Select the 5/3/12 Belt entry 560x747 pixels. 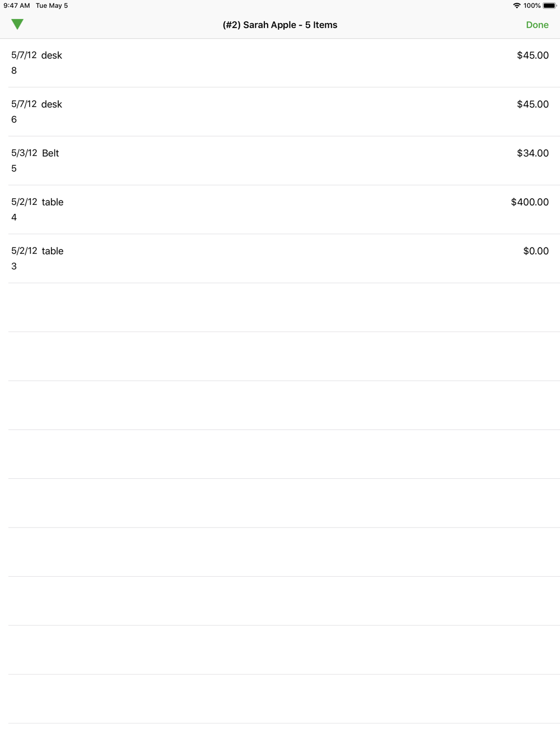pyautogui.click(x=280, y=161)
